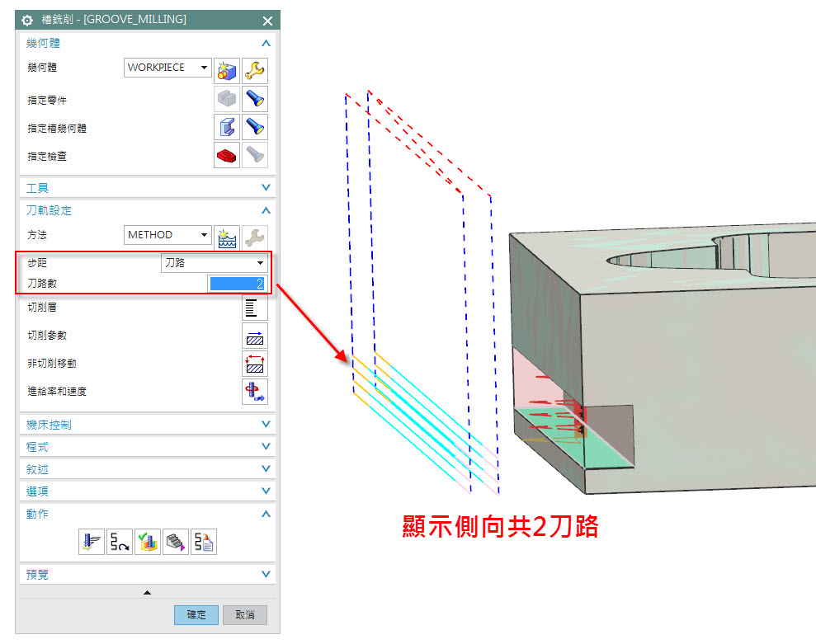Expand the 選項 section
This screenshot has height=644, width=816.
(266, 491)
